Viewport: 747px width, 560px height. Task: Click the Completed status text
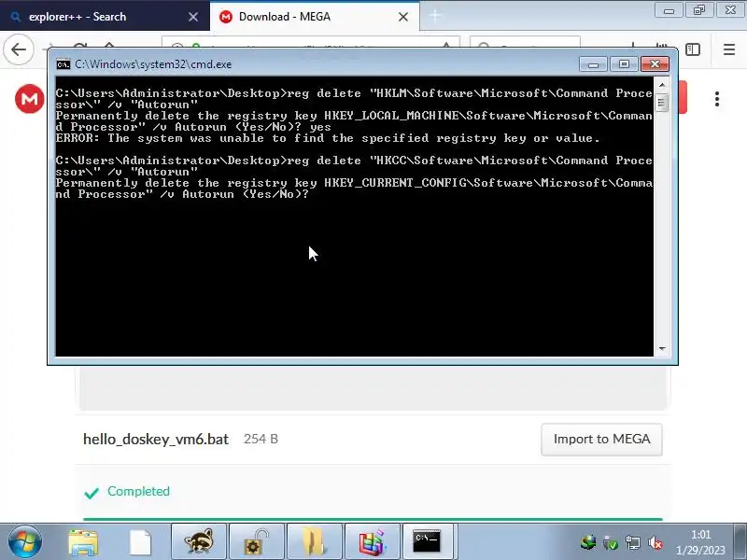click(138, 492)
